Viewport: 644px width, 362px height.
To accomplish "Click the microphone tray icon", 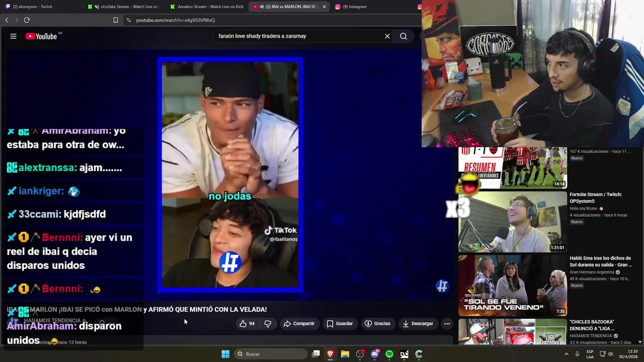I will (x=577, y=354).
